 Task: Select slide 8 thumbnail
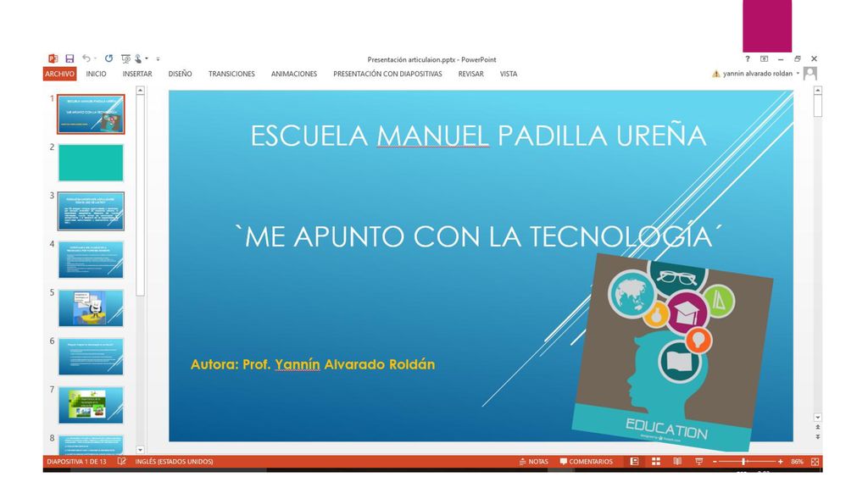pyautogui.click(x=91, y=444)
